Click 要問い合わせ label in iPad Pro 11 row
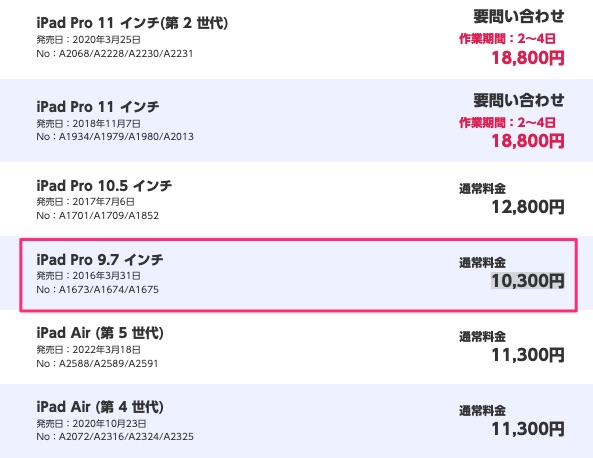 tap(519, 101)
